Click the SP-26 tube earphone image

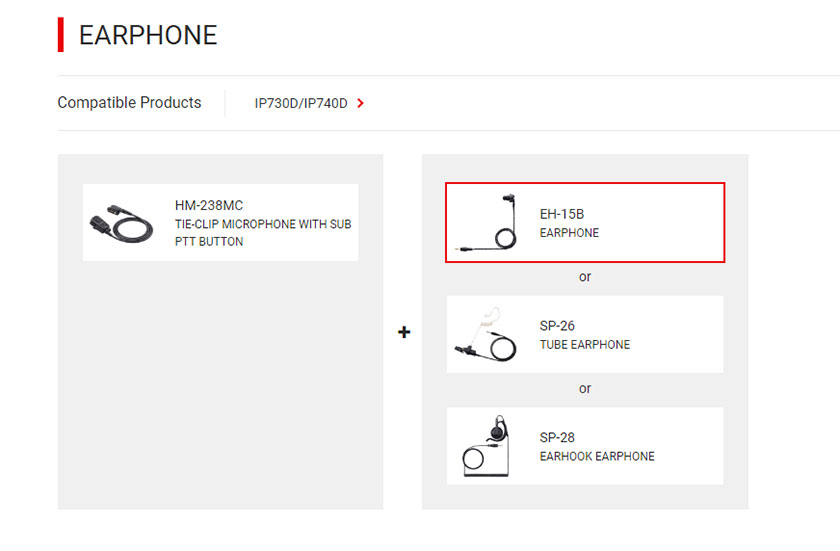[x=486, y=334]
